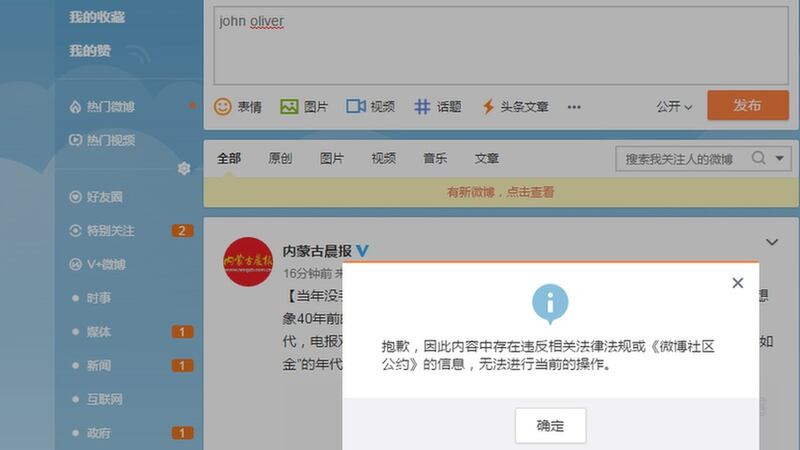Switch to 图片 feed tab

tap(332, 159)
